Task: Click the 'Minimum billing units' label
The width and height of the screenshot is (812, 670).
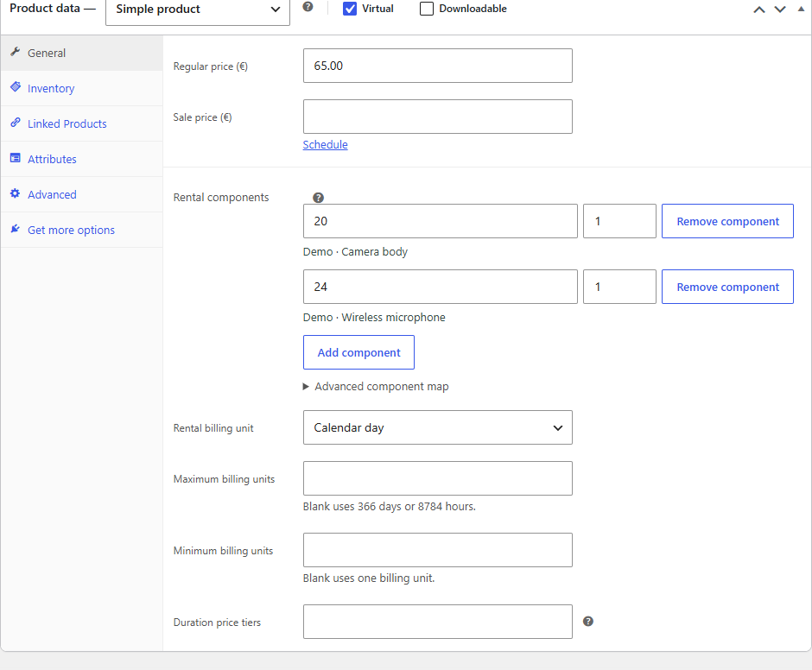Action: tap(223, 551)
